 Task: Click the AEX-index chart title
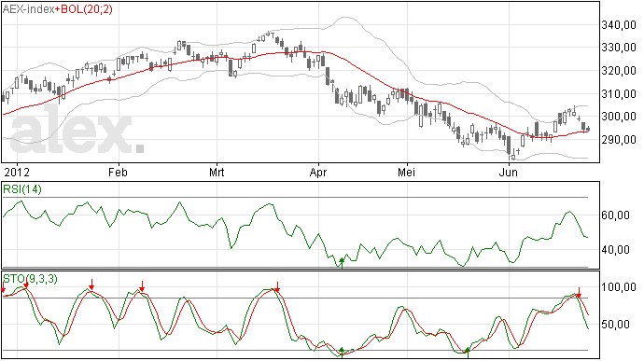pyautogui.click(x=28, y=9)
